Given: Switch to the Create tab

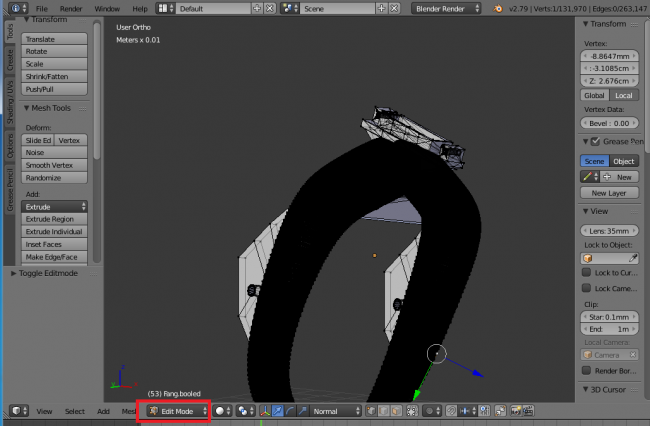Looking at the screenshot, I should point(9,58).
